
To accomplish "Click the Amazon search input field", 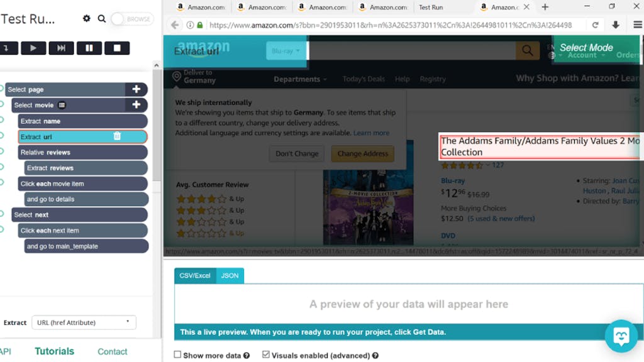I will [x=413, y=51].
